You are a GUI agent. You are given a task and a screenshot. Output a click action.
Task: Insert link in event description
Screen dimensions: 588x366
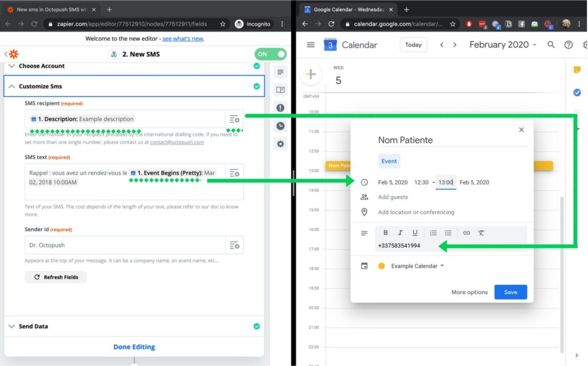coord(466,233)
